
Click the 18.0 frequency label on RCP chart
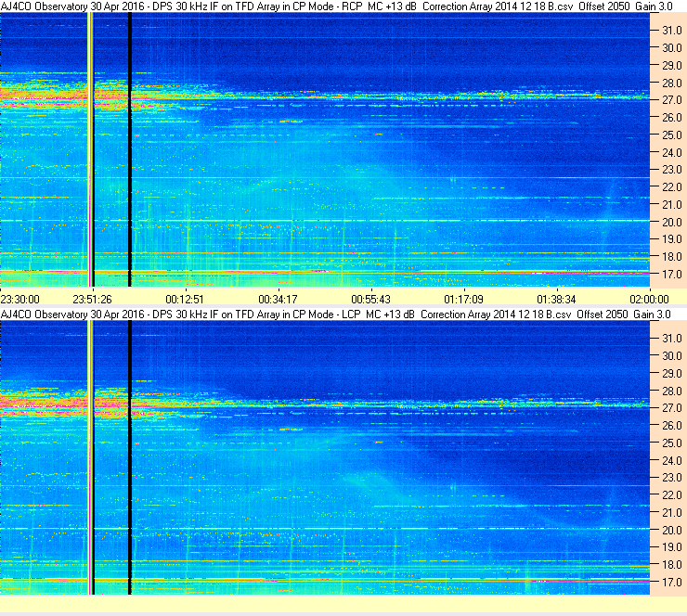tap(672, 257)
